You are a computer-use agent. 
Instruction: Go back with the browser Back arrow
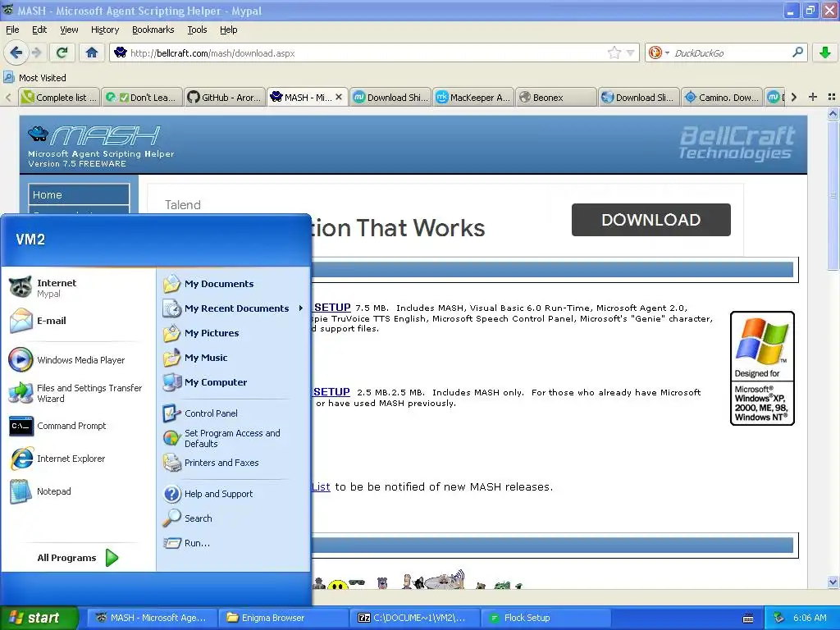click(16, 52)
